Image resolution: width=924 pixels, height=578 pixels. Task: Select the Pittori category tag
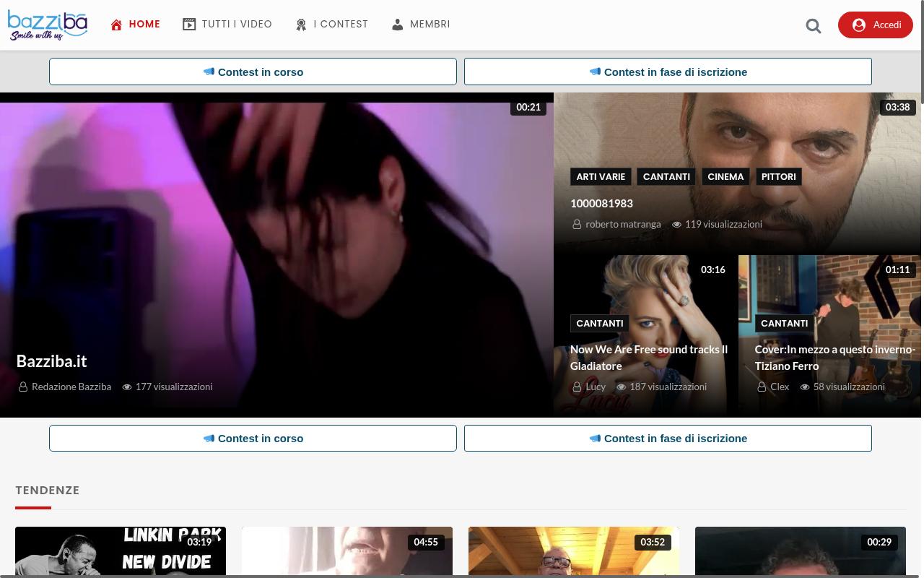(778, 177)
